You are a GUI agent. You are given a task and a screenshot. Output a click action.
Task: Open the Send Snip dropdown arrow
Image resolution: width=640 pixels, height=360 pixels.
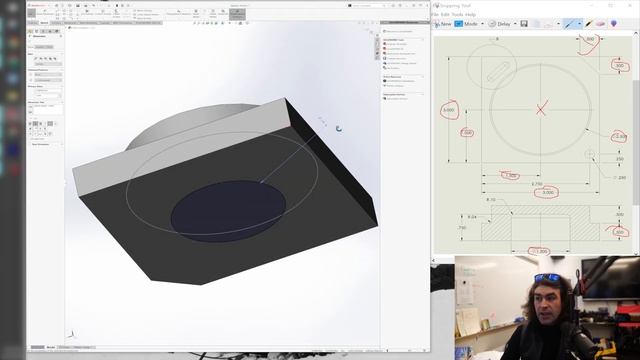tap(558, 24)
